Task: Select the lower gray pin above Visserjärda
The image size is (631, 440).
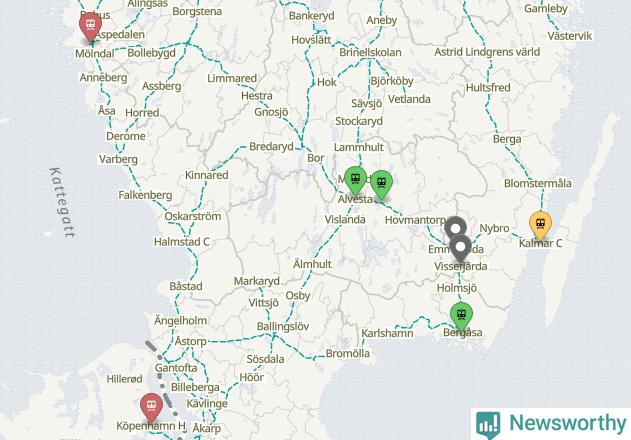Action: click(x=460, y=248)
